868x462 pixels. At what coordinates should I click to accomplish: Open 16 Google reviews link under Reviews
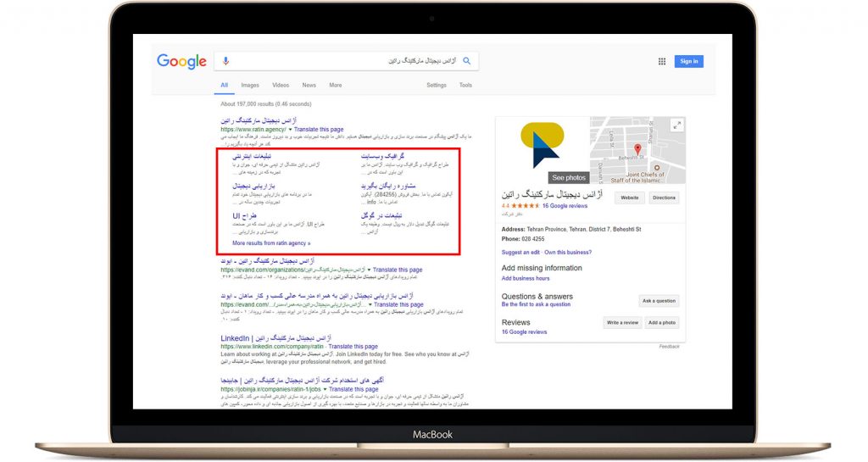click(x=524, y=332)
